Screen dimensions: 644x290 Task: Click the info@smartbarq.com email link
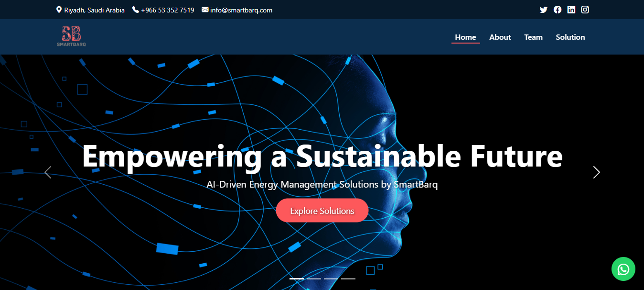click(x=241, y=10)
